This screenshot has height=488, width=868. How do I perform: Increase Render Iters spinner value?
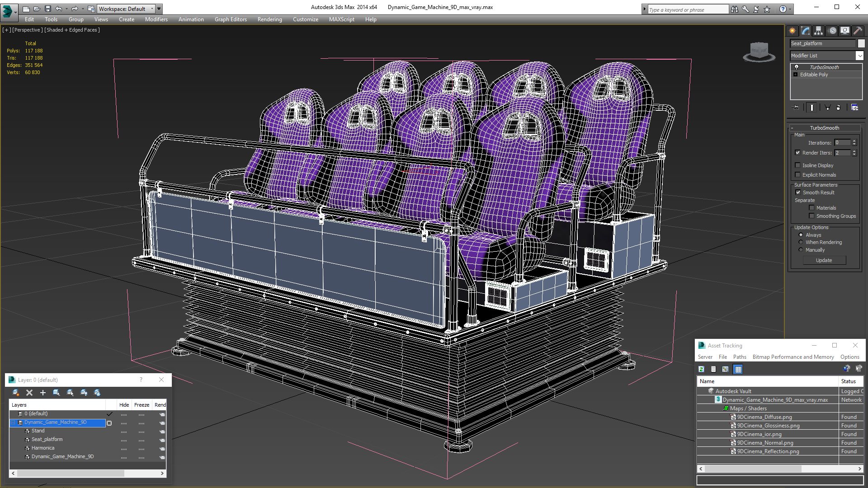click(x=854, y=151)
